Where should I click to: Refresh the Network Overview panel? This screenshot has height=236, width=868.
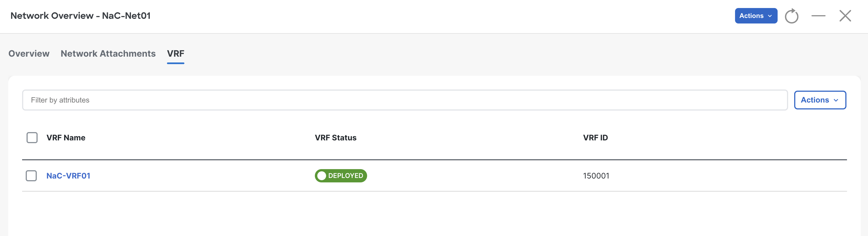(x=791, y=16)
